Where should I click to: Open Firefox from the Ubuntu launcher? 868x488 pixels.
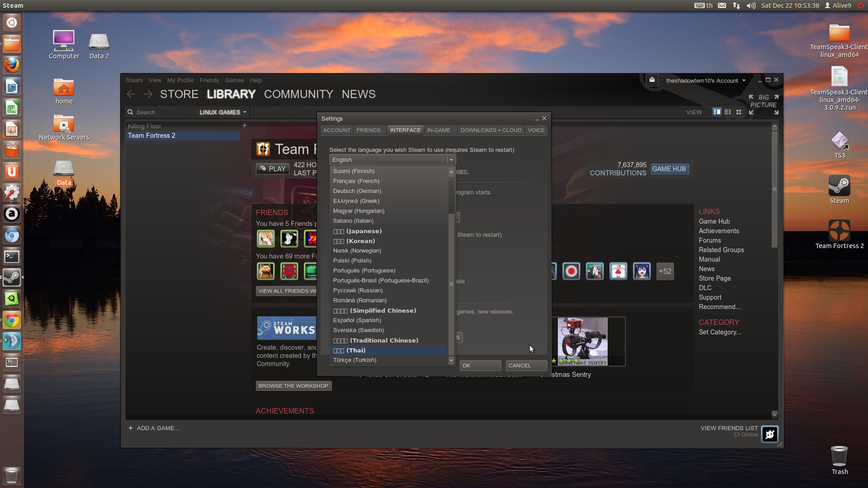[x=12, y=65]
